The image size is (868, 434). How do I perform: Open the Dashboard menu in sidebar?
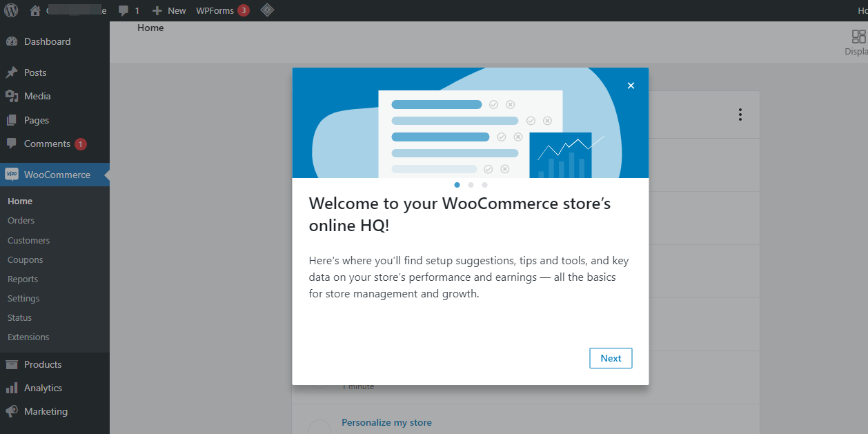[x=47, y=41]
